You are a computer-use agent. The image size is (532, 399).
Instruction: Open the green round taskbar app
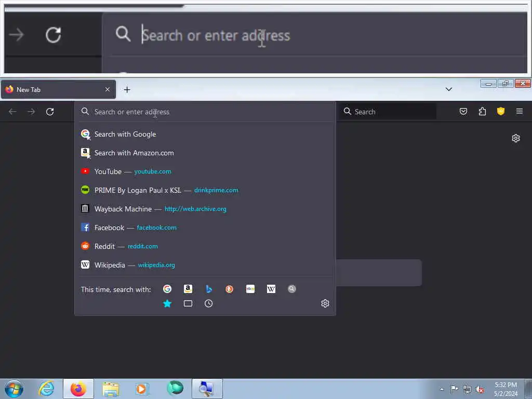coord(175,389)
